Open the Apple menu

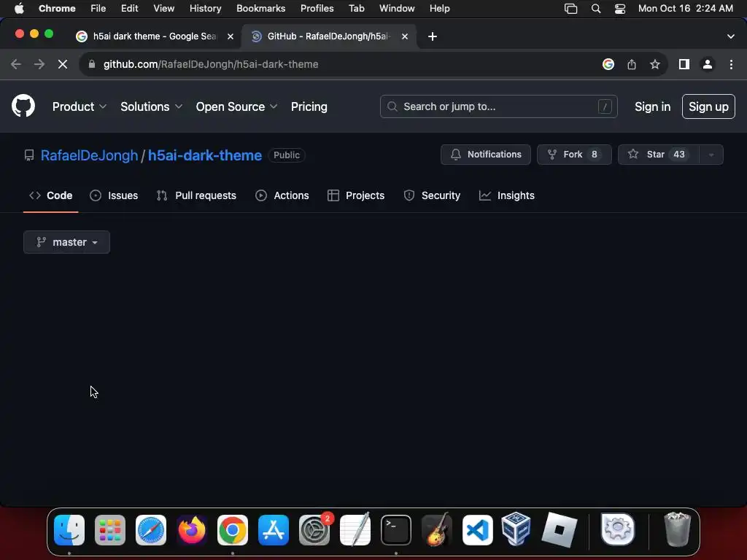click(19, 8)
